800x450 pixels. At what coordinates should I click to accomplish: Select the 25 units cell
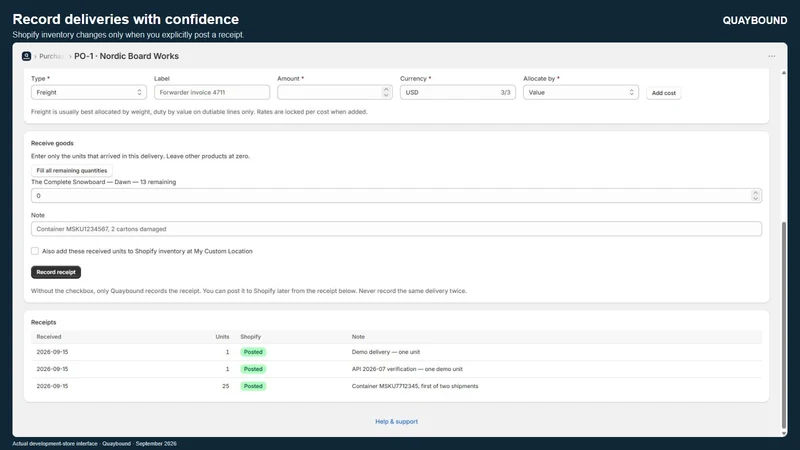pos(226,386)
